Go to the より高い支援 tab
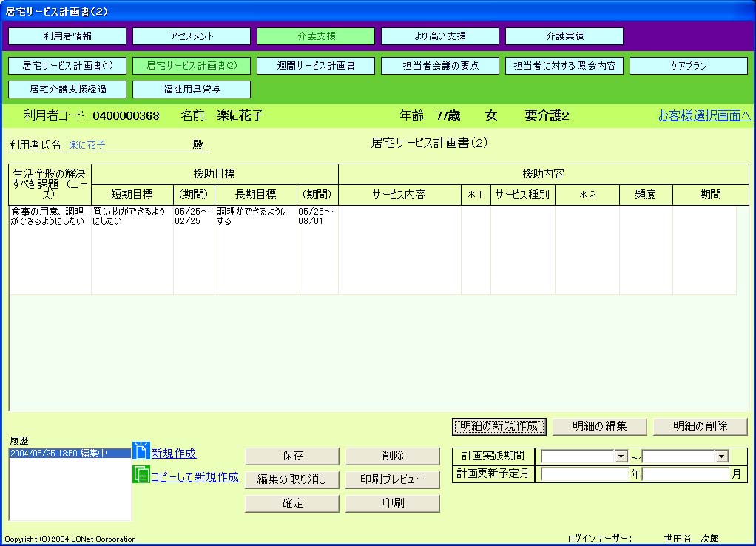756x546 pixels. (x=440, y=36)
